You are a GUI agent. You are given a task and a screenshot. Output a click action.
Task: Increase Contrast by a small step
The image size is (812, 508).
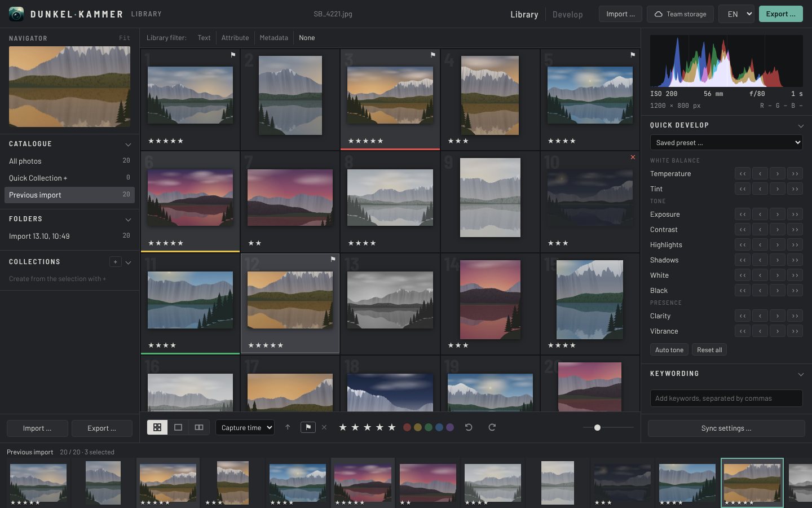coord(778,230)
